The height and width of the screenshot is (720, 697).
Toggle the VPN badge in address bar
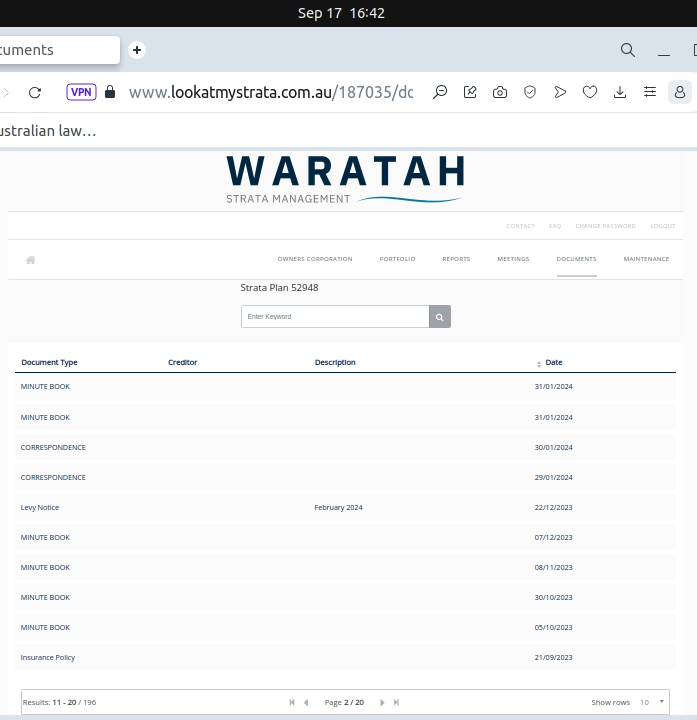coord(81,92)
